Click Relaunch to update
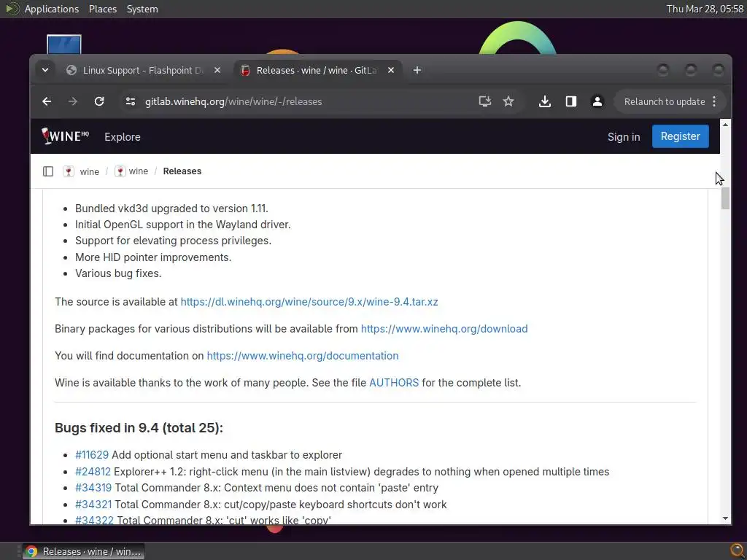 coord(664,101)
